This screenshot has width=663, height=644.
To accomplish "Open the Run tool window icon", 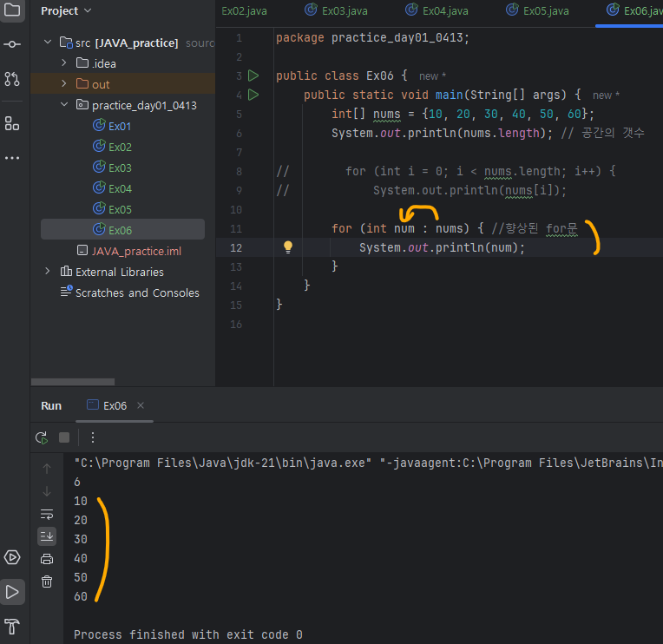I will point(12,592).
